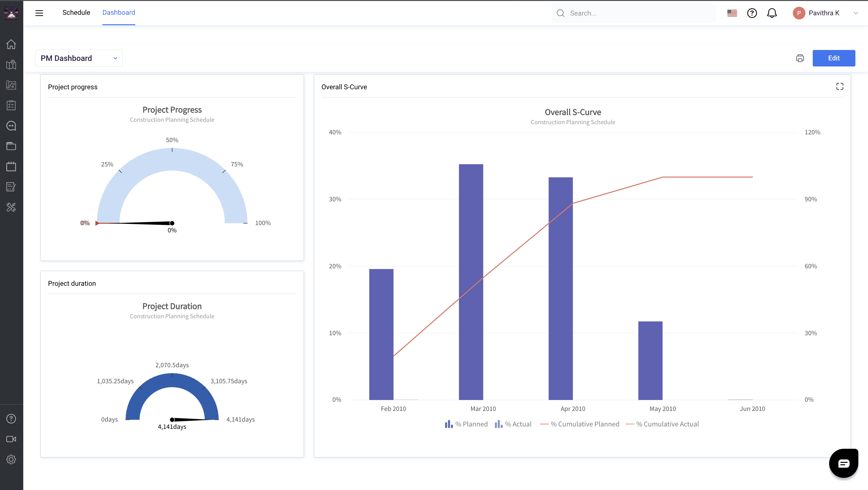
Task: Click the 120% right axis label
Action: click(x=812, y=132)
